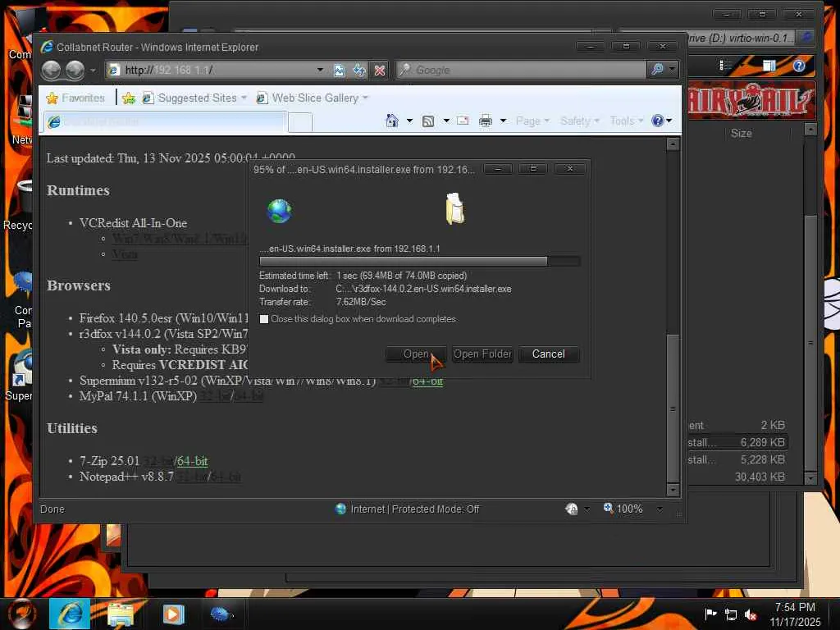Click Open Folder in download dialog
Viewport: 840px width, 630px height.
click(x=482, y=354)
